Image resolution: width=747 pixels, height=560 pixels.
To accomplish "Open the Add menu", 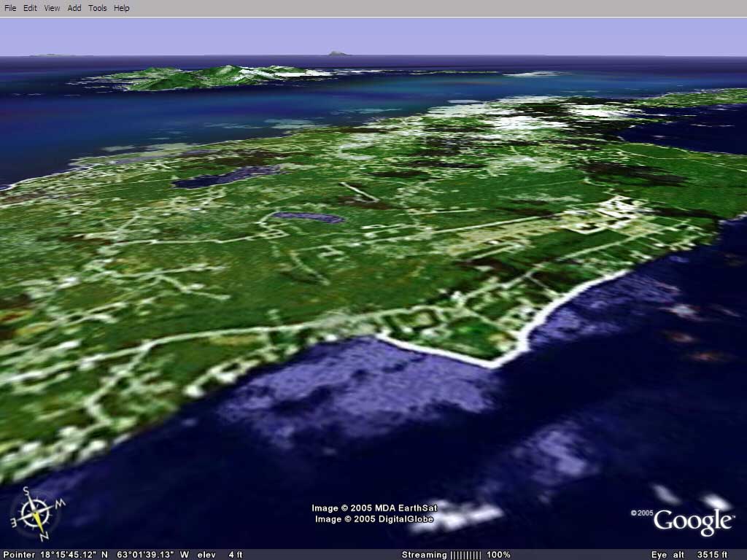I will 74,8.
